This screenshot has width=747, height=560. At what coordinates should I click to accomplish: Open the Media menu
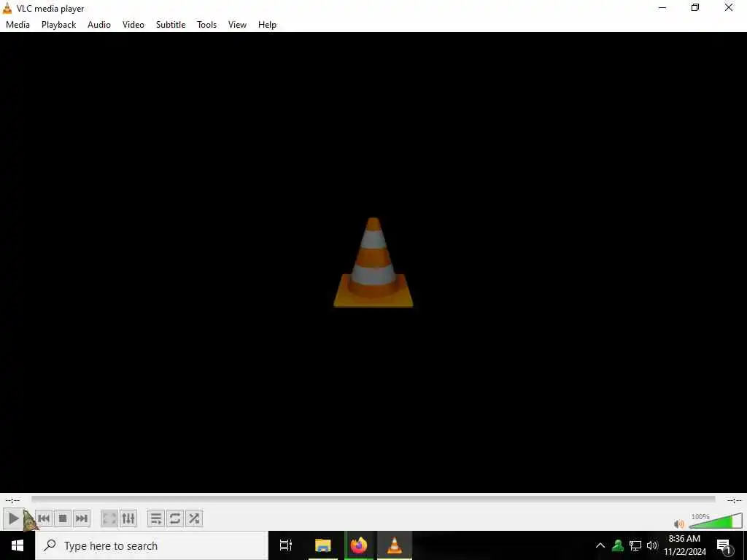point(18,25)
